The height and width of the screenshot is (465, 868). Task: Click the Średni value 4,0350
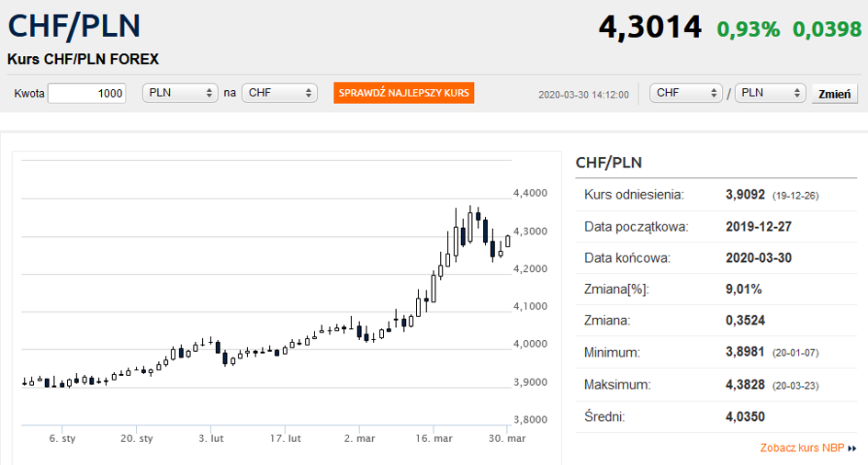(745, 417)
